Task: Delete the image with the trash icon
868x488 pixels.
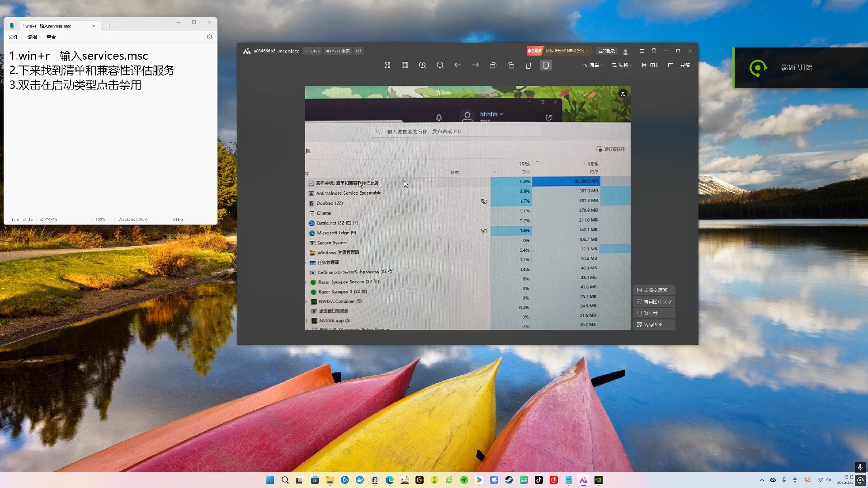Action: click(528, 65)
